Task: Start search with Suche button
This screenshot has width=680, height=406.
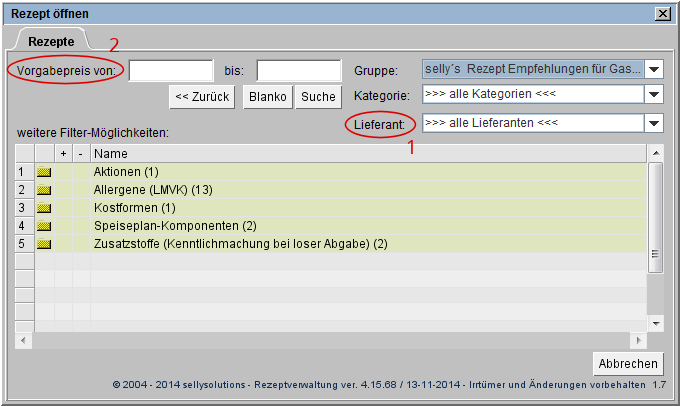Action: pos(318,97)
